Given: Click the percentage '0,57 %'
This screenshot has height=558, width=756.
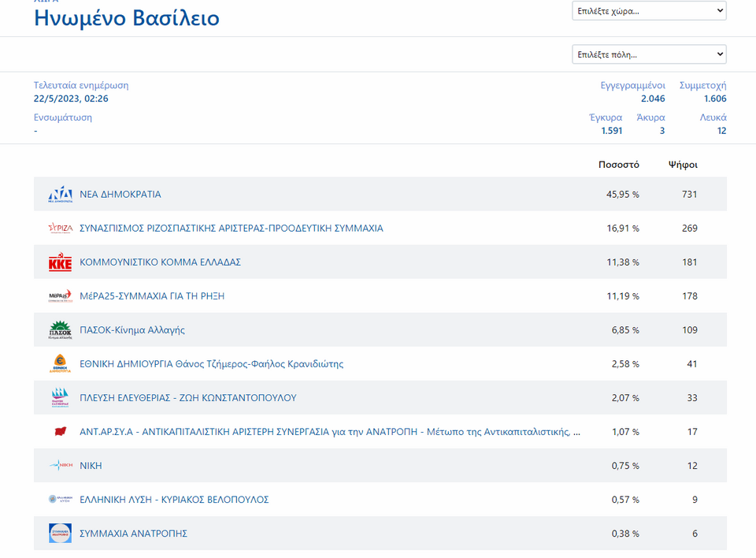Looking at the screenshot, I should click(x=625, y=500).
